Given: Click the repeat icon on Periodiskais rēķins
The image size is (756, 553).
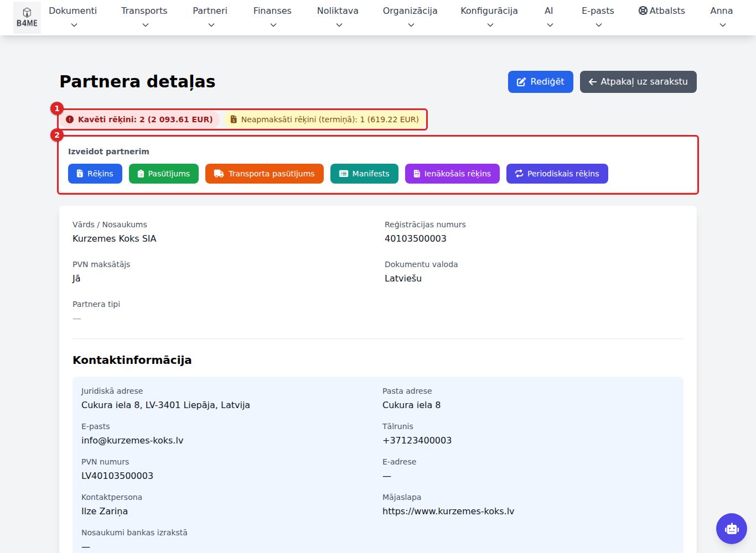Looking at the screenshot, I should tap(519, 174).
